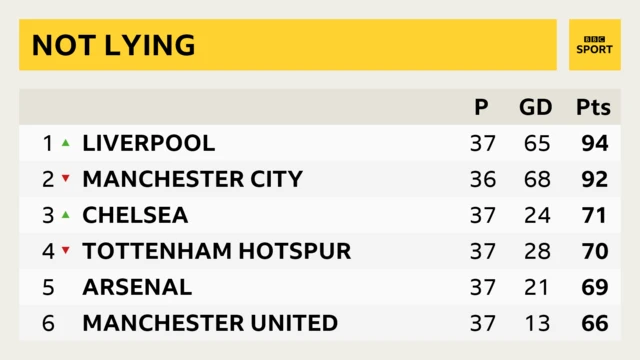Click Arsenal's goal difference 21

click(536, 287)
